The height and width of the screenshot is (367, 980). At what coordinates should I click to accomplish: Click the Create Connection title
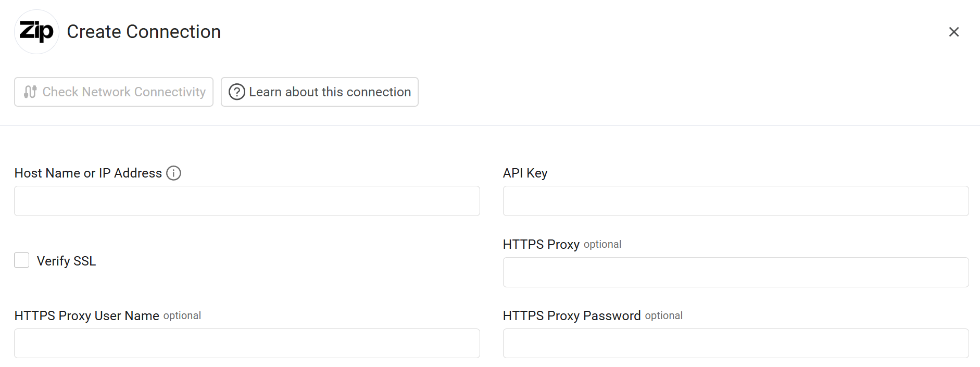coord(143,31)
